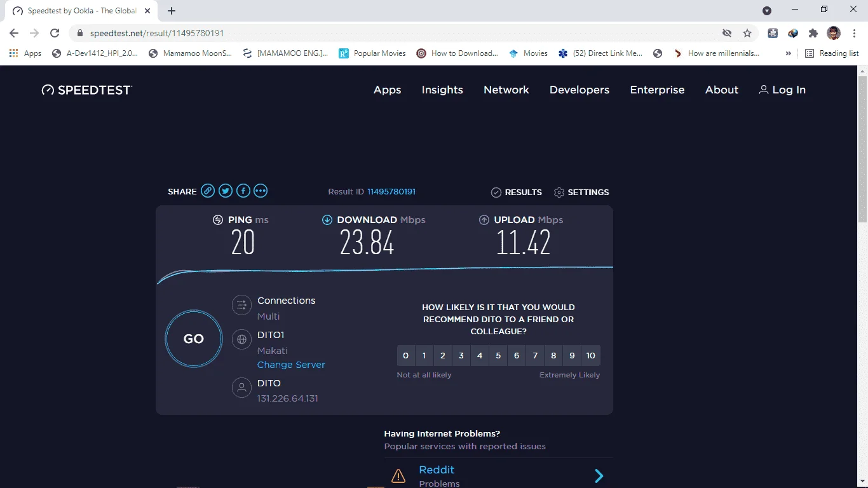Go back to previous page in Chrome

tap(14, 33)
